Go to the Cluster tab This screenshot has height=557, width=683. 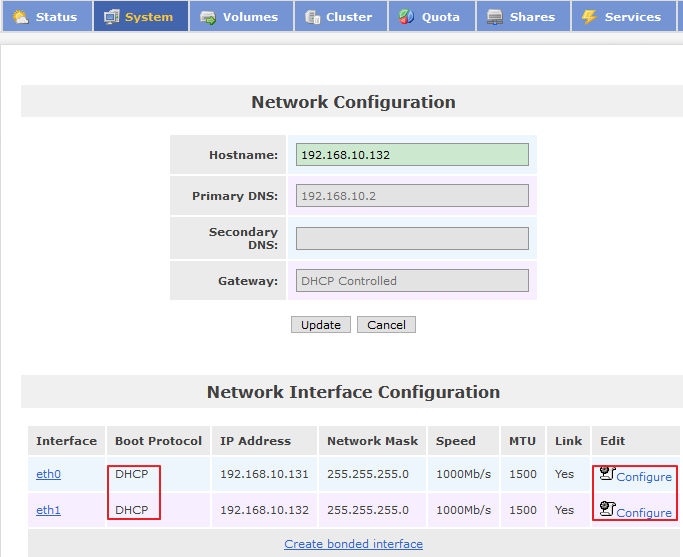(341, 16)
